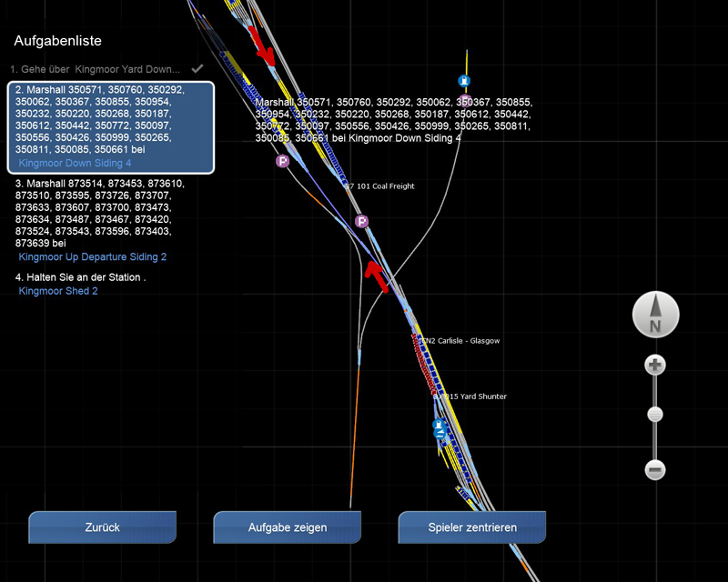The height and width of the screenshot is (582, 728).
Task: Click the blue fuel marker on the yellow track
Action: click(464, 81)
